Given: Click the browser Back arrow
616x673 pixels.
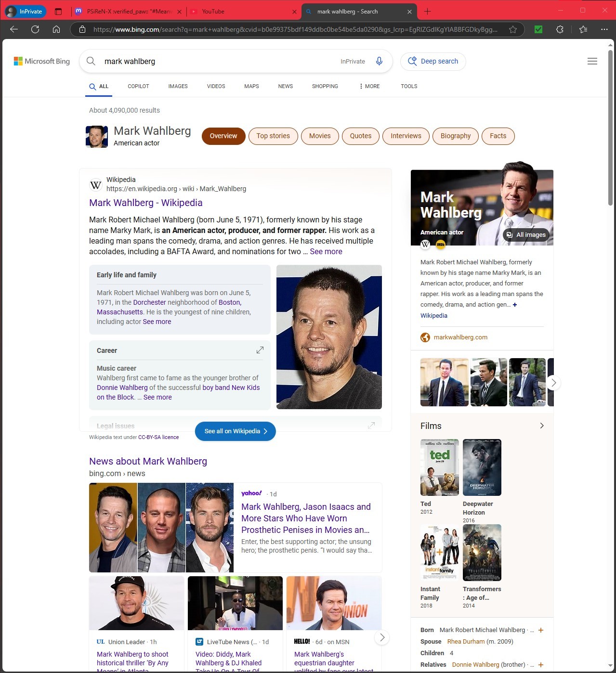Looking at the screenshot, I should [14, 29].
